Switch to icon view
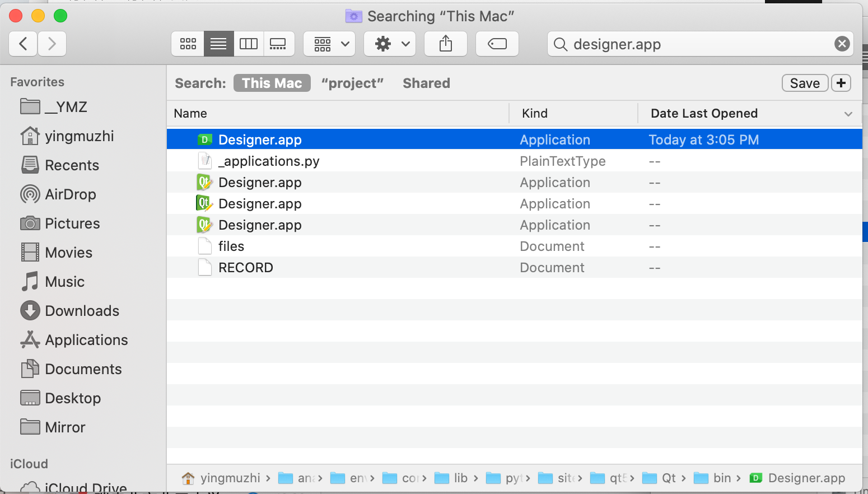 [x=188, y=44]
